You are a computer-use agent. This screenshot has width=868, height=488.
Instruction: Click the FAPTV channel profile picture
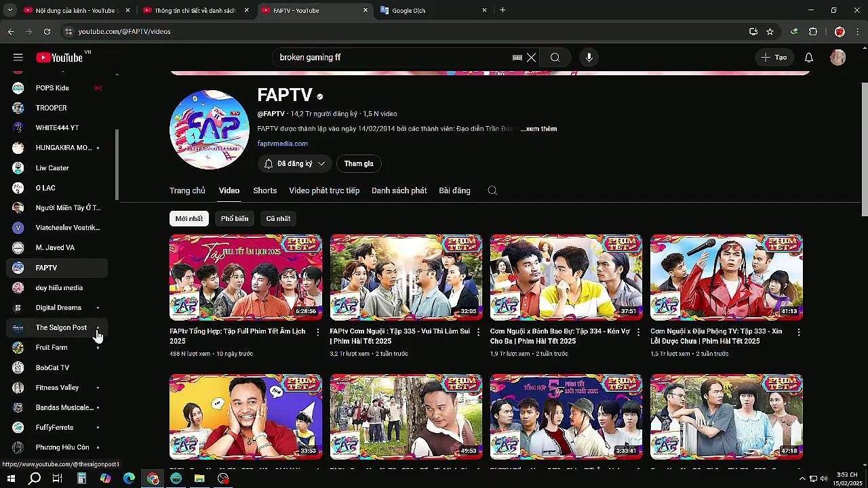[x=210, y=129]
